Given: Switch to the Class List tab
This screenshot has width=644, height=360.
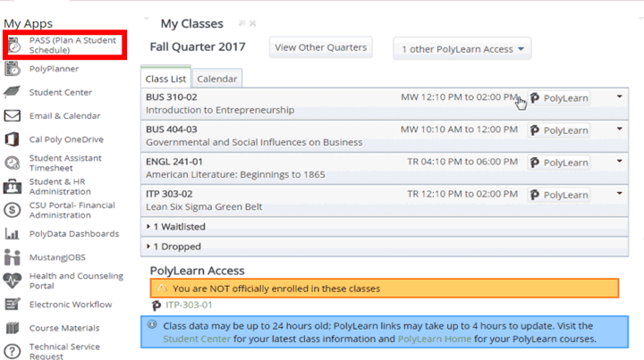Looking at the screenshot, I should tap(165, 78).
